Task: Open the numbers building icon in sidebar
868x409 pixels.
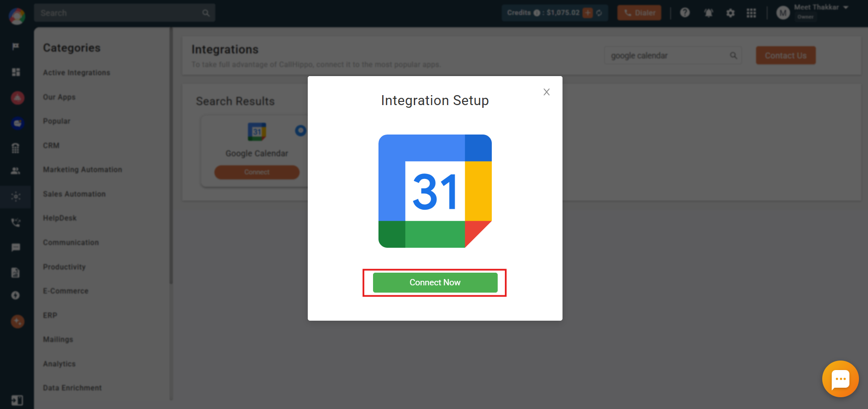Action: click(x=16, y=148)
